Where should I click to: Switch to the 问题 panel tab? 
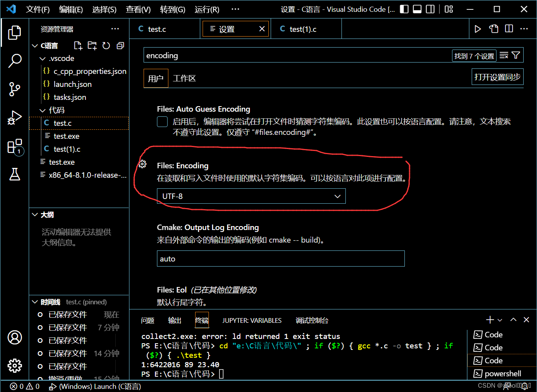click(x=148, y=320)
